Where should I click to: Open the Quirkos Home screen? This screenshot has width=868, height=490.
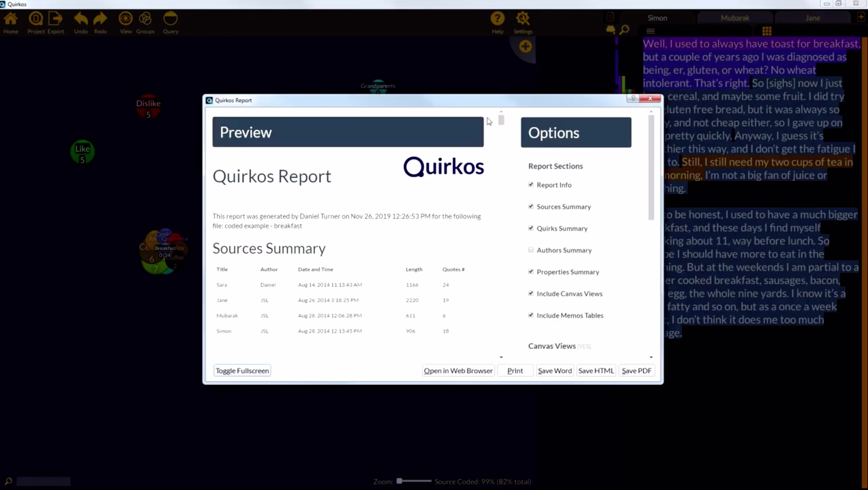[x=11, y=23]
